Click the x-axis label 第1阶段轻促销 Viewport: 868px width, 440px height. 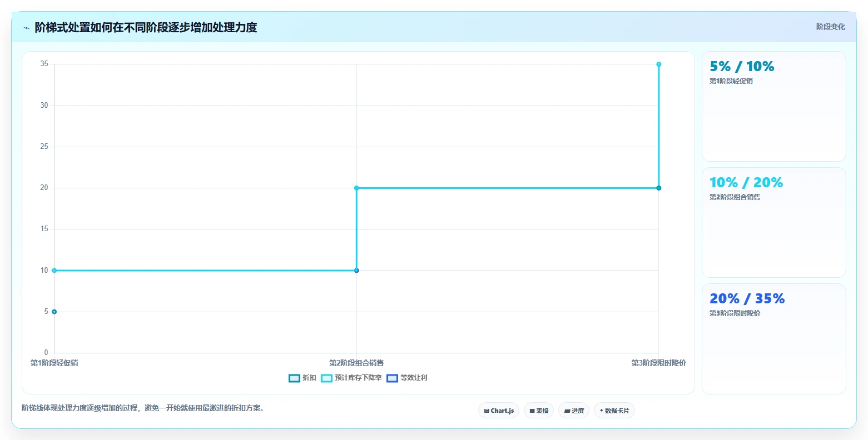[54, 363]
